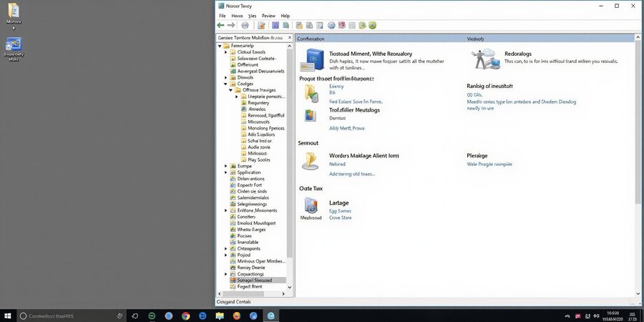Screen dimensions: 644x322
Task: Open Fied Eolace Sove fin Fierce link
Action: pyautogui.click(x=356, y=102)
